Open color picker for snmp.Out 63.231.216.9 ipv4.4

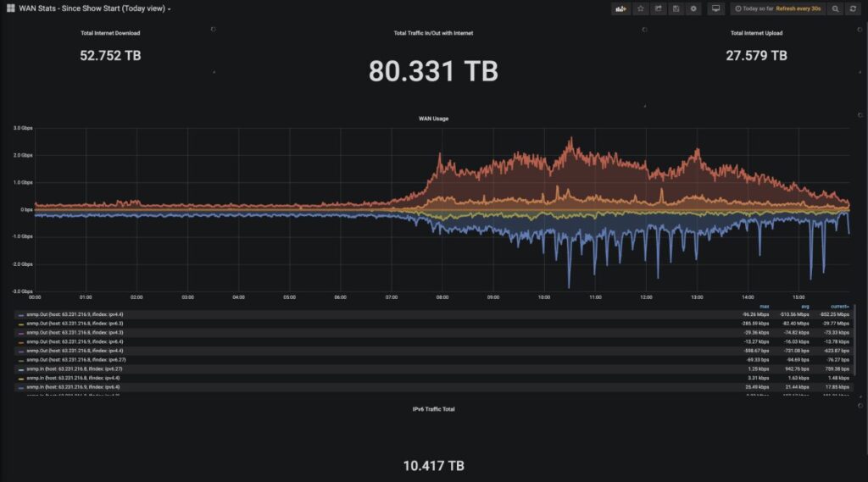click(x=21, y=315)
